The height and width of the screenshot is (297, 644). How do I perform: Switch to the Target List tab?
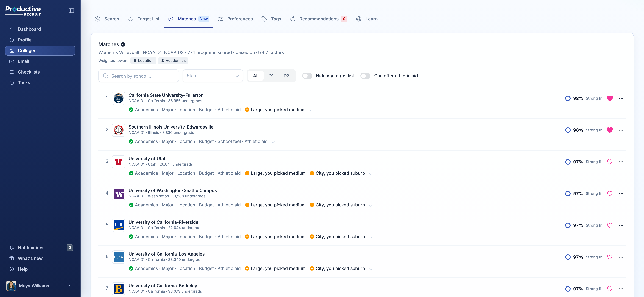click(x=144, y=19)
